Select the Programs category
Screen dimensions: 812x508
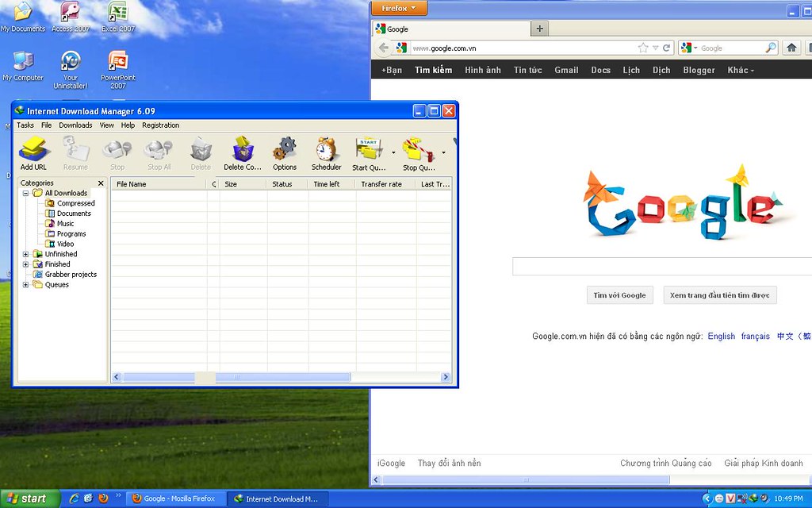(65, 234)
